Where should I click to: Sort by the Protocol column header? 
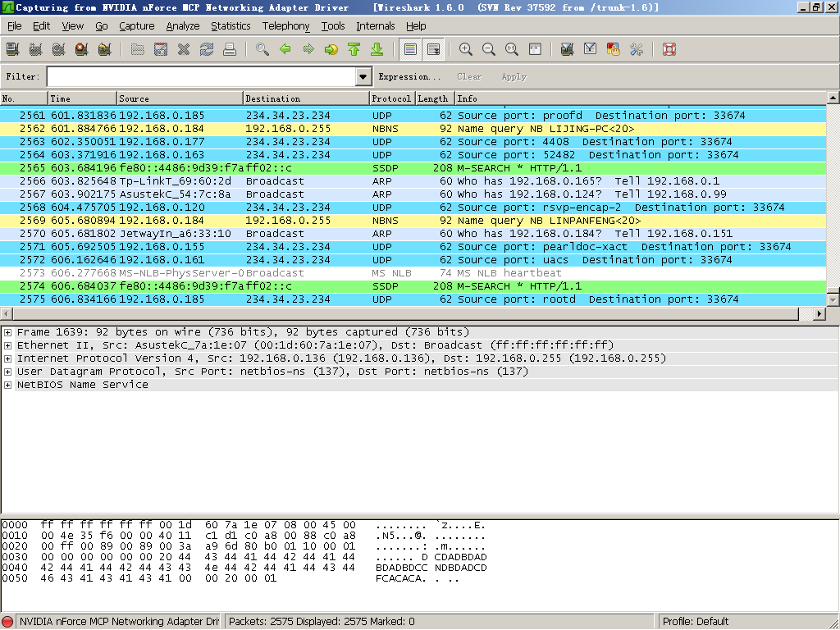coord(392,98)
